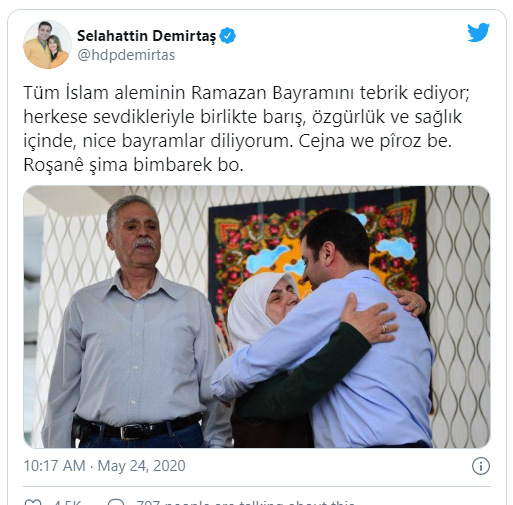
Task: Click the 'Ramazan Bayramını' words in tweet
Action: 272,93
